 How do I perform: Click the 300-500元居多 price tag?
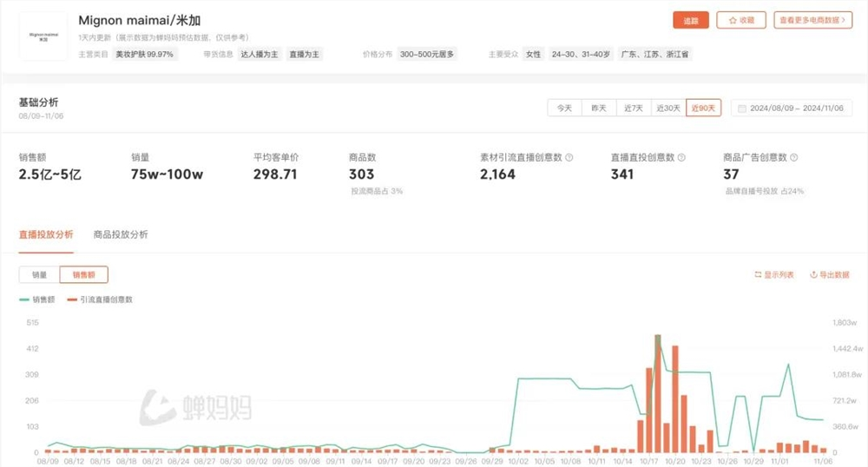(427, 54)
